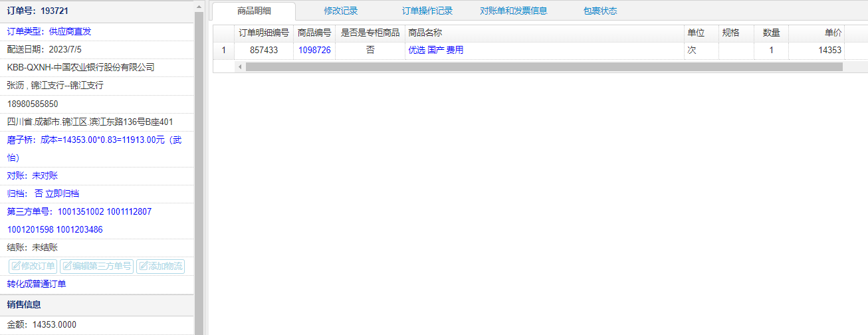Open product number 1098726 link

[314, 50]
